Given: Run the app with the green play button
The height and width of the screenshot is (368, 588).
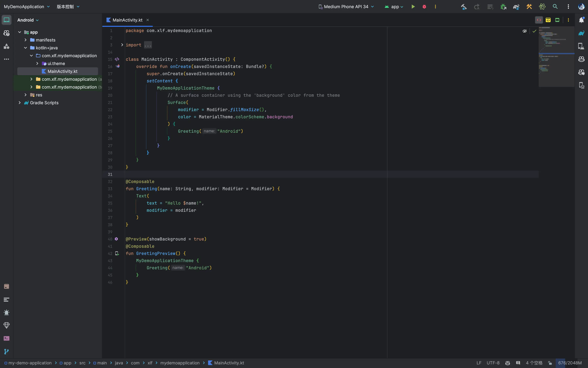Looking at the screenshot, I should click(x=413, y=7).
